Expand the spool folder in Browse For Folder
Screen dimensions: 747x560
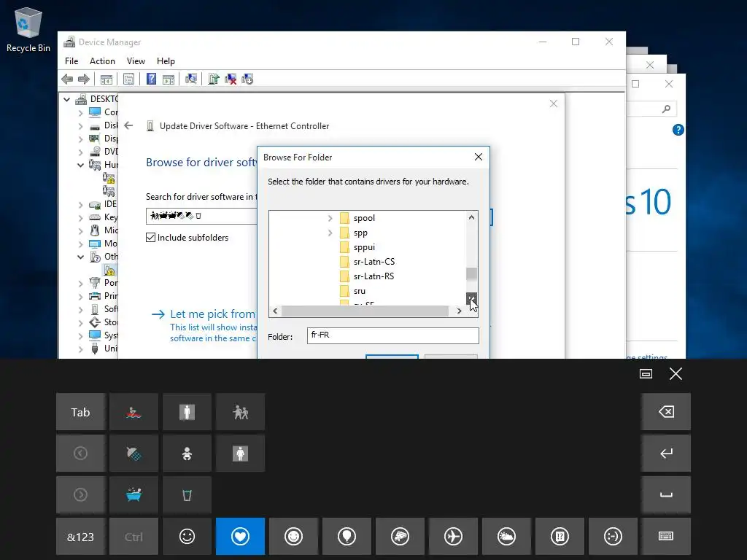[x=330, y=218]
